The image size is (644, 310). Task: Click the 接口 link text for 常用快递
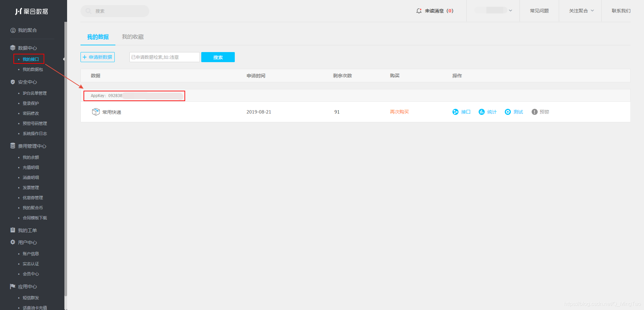[466, 112]
